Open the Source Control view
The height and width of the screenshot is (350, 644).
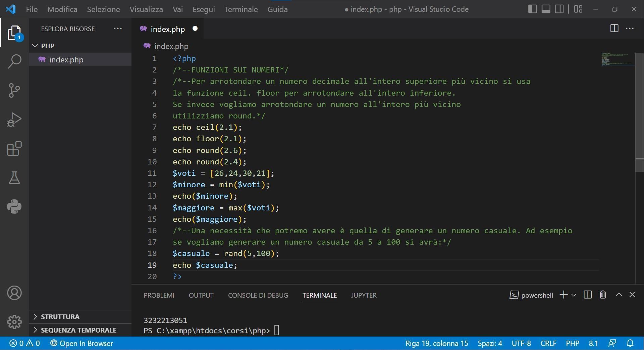(14, 90)
